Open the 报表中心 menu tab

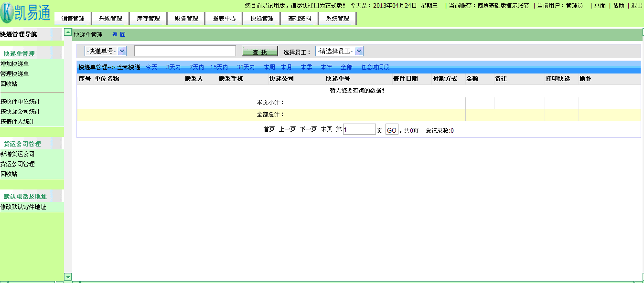tap(224, 19)
